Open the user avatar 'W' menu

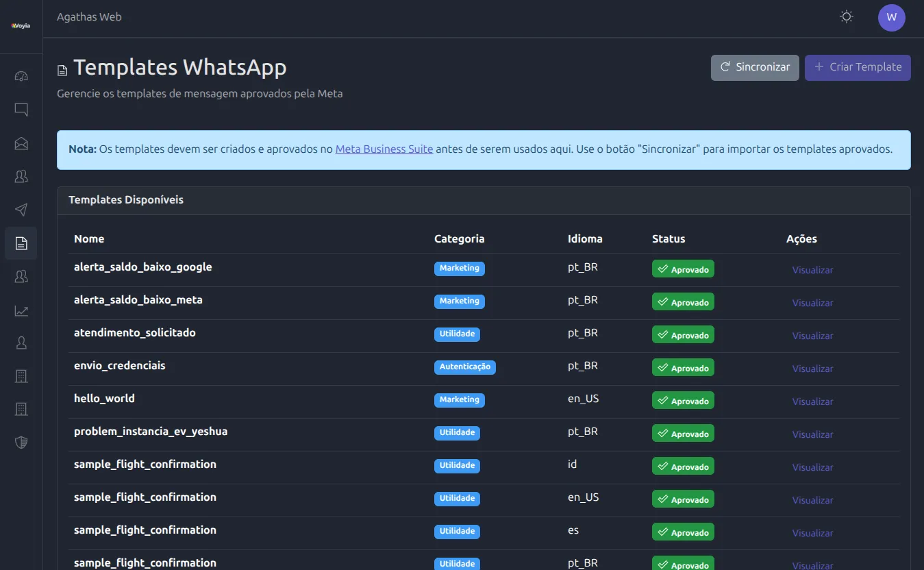point(891,18)
